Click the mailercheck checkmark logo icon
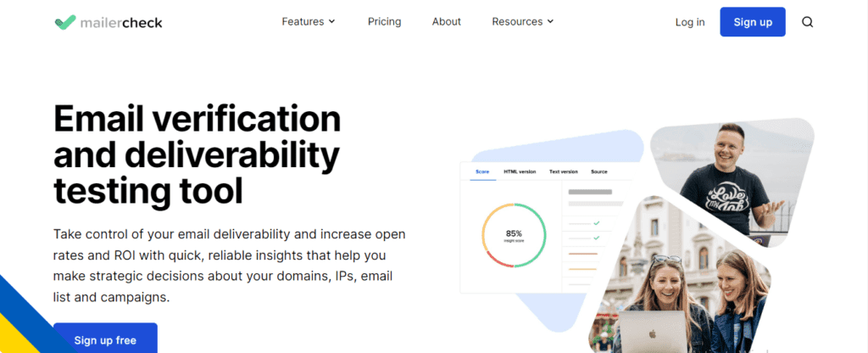The height and width of the screenshot is (353, 868). pos(64,22)
